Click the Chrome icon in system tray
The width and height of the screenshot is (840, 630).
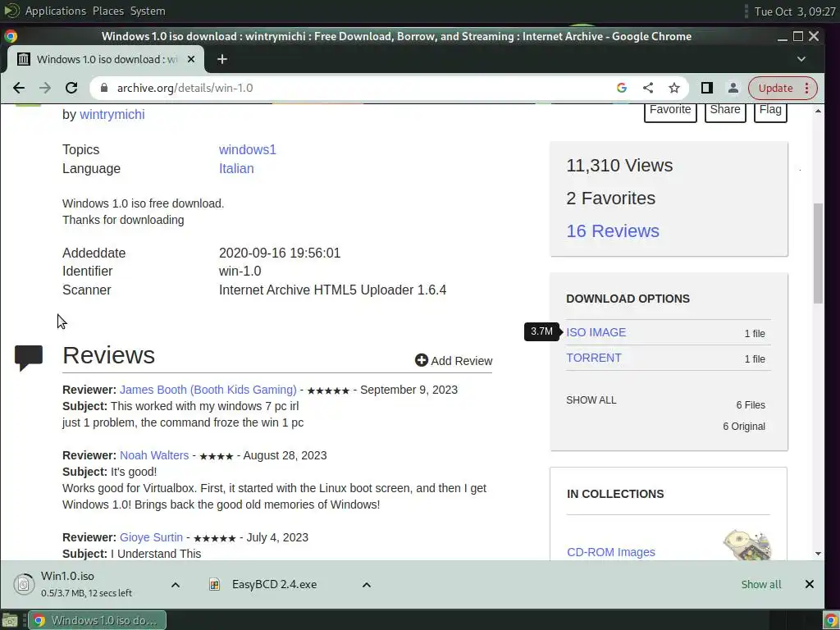point(831,621)
